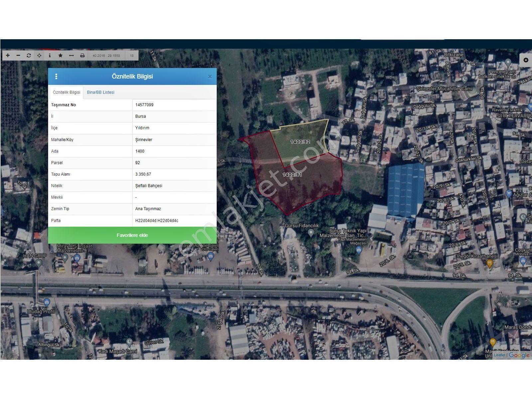Click the Göktürkler Sk. street label
The width and height of the screenshot is (532, 399).
pyautogui.click(x=469, y=159)
